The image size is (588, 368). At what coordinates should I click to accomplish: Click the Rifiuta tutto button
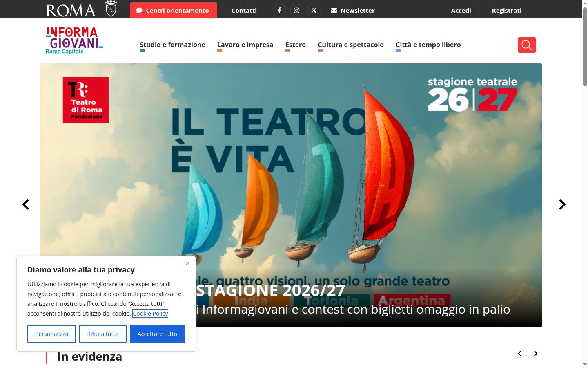[103, 334]
